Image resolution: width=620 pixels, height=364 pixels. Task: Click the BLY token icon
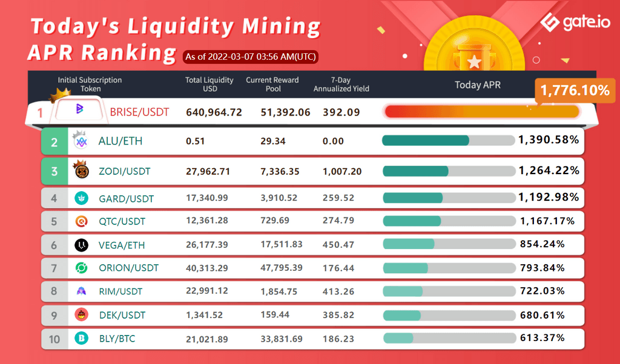point(81,339)
